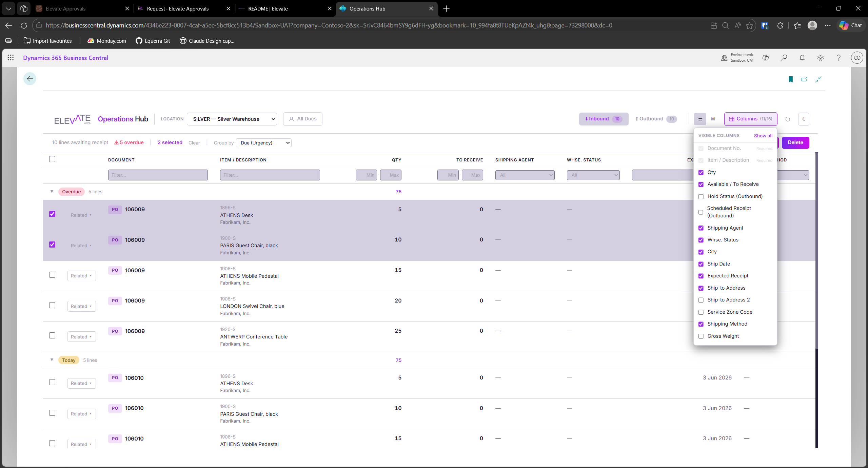Switch to Outbound tab
Screen dimensions: 868x468
coord(655,119)
